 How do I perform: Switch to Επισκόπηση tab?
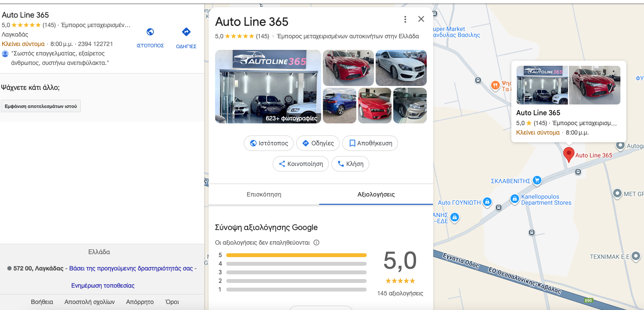(x=264, y=194)
